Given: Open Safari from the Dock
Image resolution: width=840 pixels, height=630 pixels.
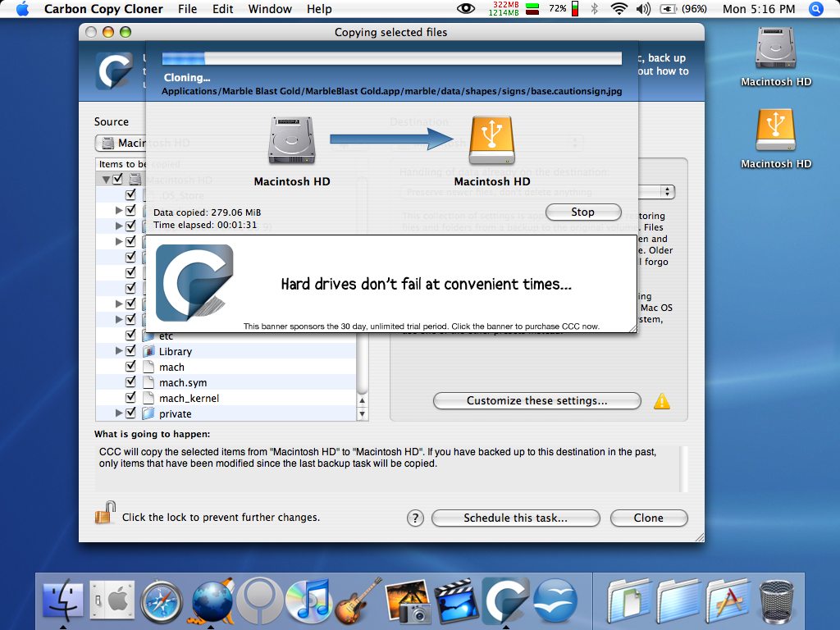Looking at the screenshot, I should pyautogui.click(x=162, y=601).
